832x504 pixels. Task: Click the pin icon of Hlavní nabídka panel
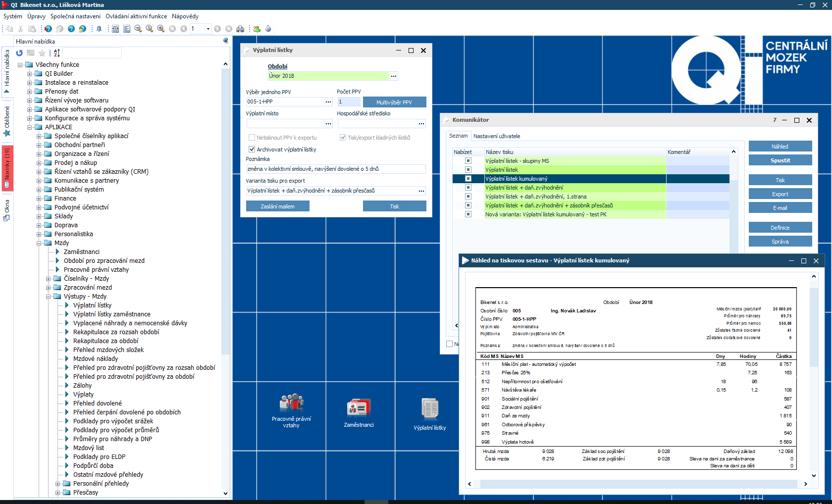tap(226, 41)
